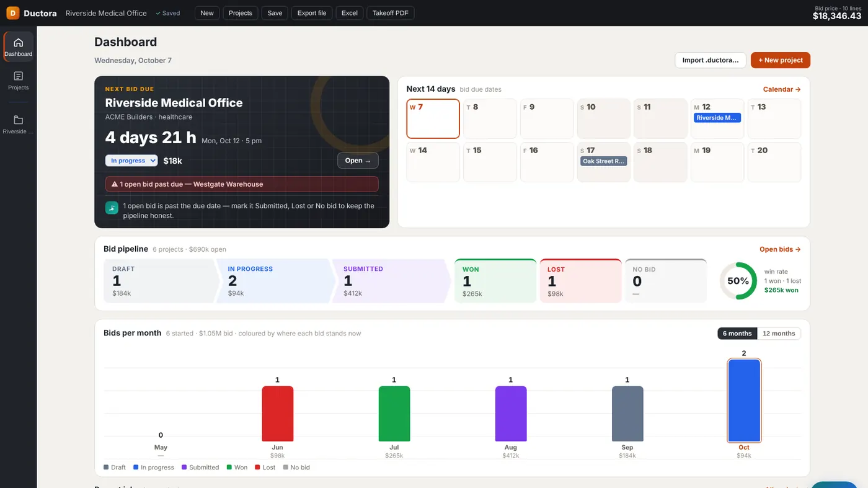Click the Westgate Warehouse past due alert
Viewport: 868px width, 488px height.
click(x=242, y=184)
